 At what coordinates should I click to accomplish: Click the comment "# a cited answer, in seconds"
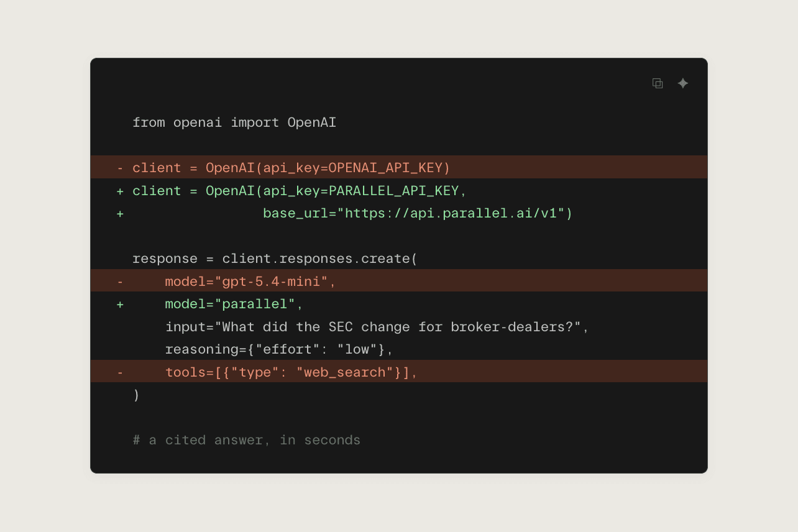click(247, 440)
